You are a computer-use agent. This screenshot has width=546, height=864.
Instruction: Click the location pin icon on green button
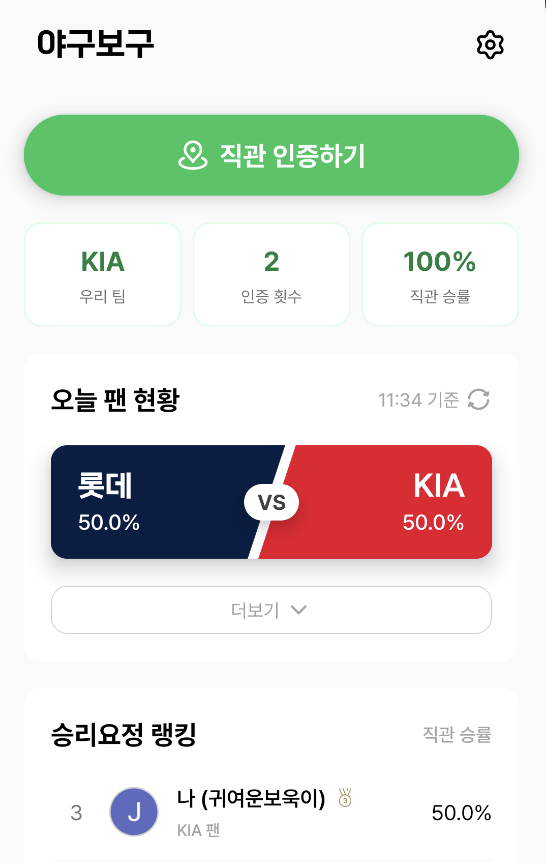pos(193,155)
